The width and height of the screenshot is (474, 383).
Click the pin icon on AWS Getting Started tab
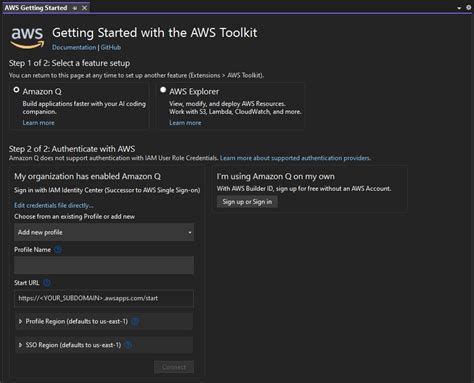click(75, 8)
